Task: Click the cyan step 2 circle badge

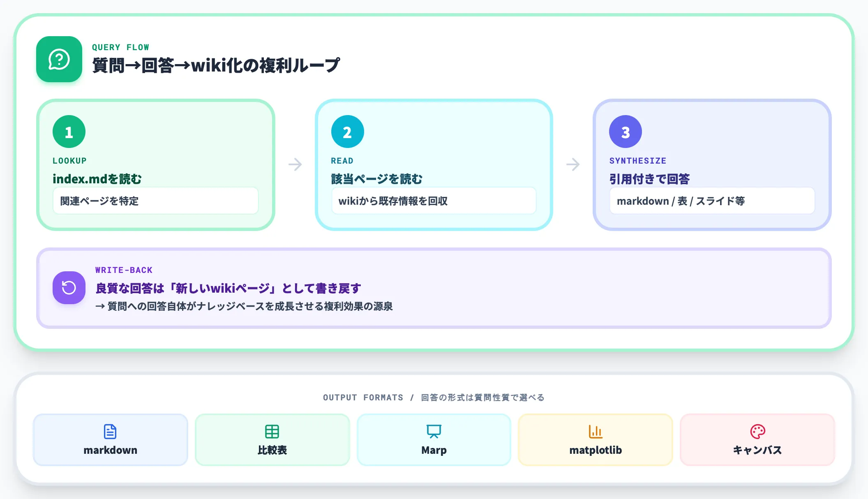Action: (x=348, y=132)
